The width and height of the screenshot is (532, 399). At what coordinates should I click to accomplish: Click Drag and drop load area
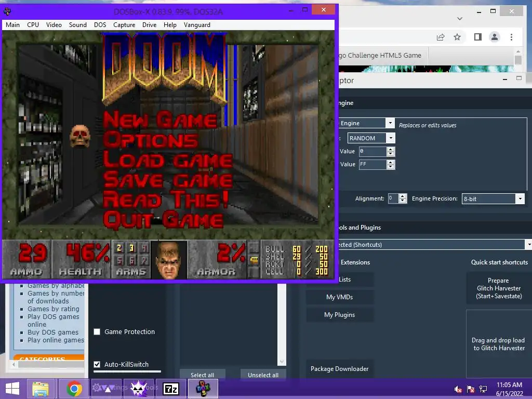[x=499, y=344]
